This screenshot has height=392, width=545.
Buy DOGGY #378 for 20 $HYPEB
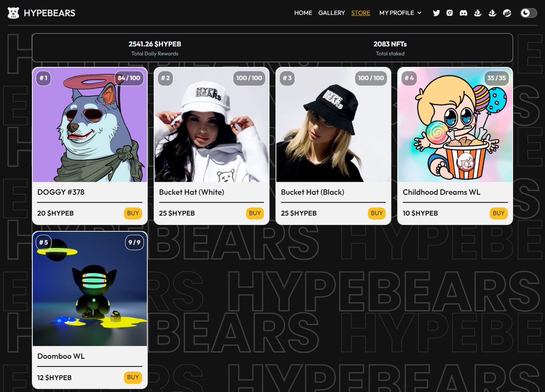[x=133, y=213]
